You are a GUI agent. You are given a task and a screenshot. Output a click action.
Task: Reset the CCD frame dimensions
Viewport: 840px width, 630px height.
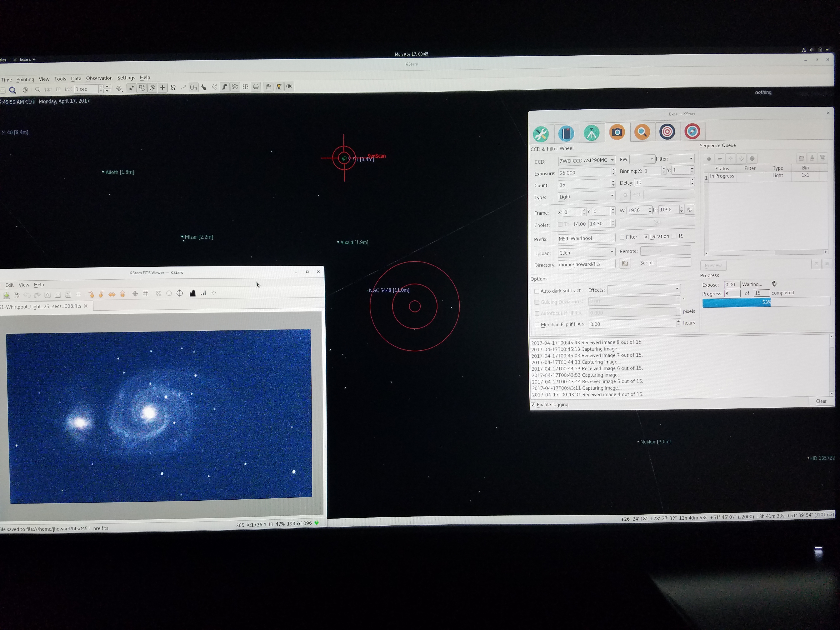[x=690, y=209]
